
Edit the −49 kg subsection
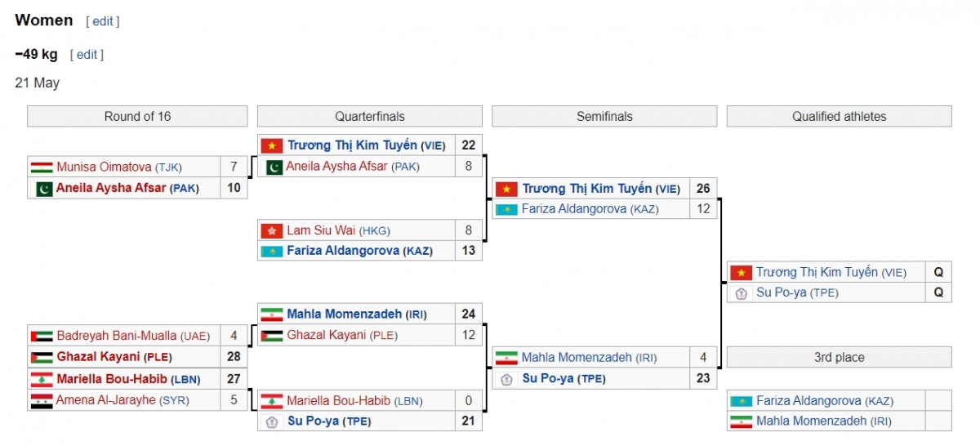coord(87,55)
